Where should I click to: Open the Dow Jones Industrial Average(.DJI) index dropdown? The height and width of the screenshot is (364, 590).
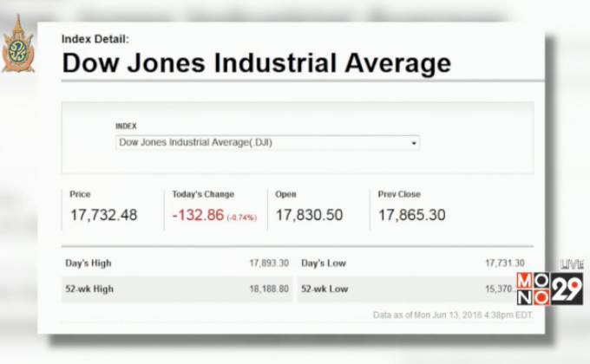point(267,142)
